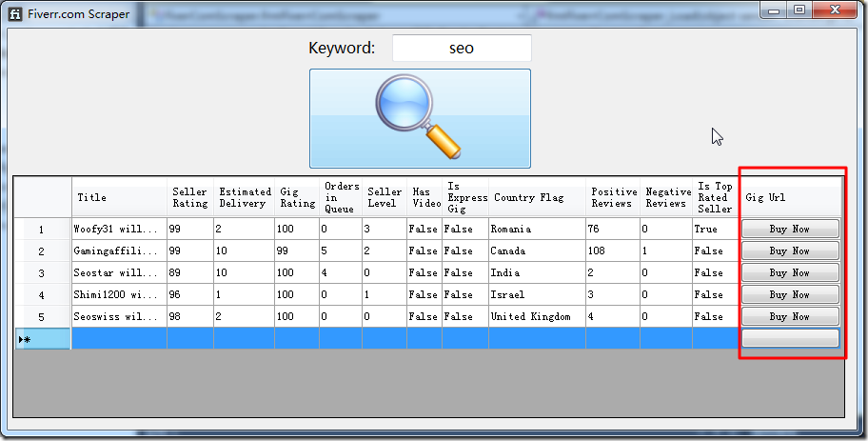Click the Fiverr app icon in title bar

(15, 14)
